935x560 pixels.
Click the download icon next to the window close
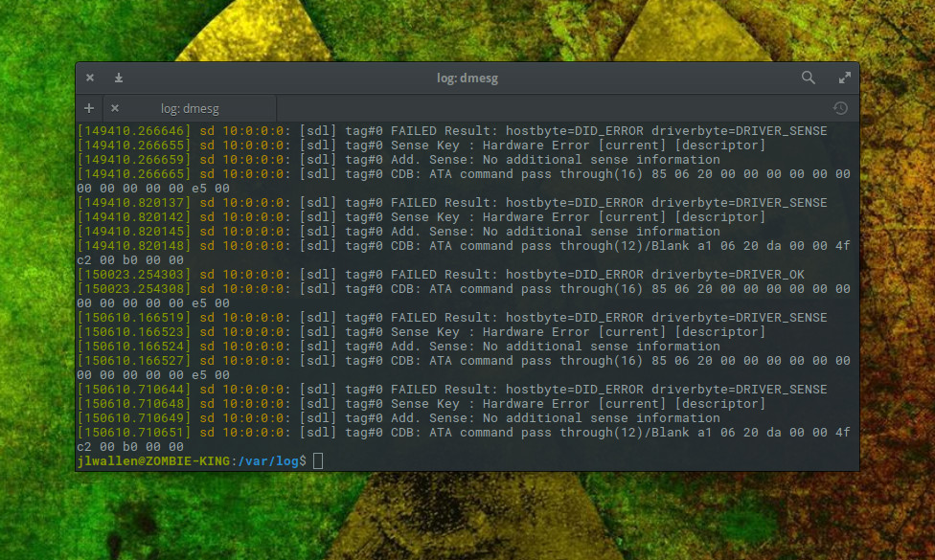click(x=117, y=78)
